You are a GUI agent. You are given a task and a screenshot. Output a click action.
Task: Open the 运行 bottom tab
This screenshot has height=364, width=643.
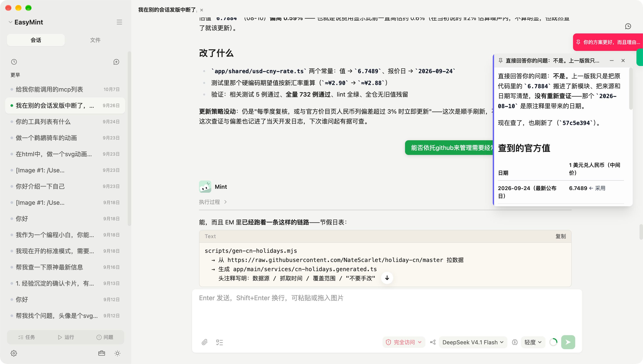point(66,337)
